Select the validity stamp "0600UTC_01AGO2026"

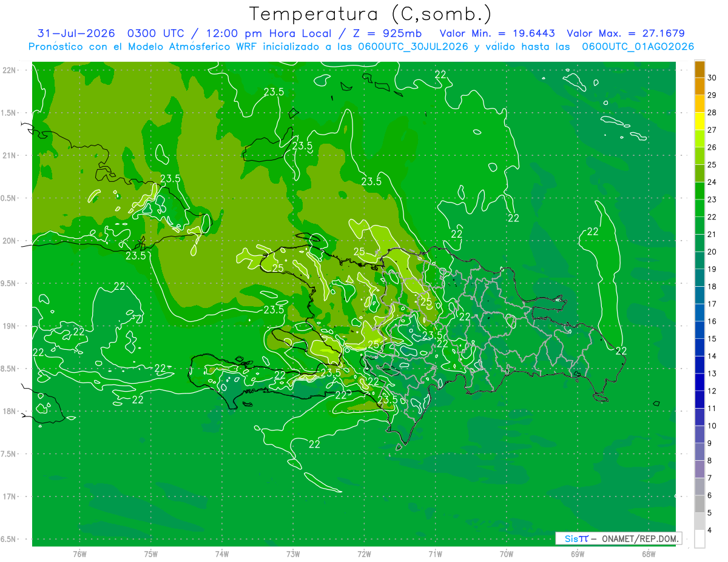click(638, 47)
